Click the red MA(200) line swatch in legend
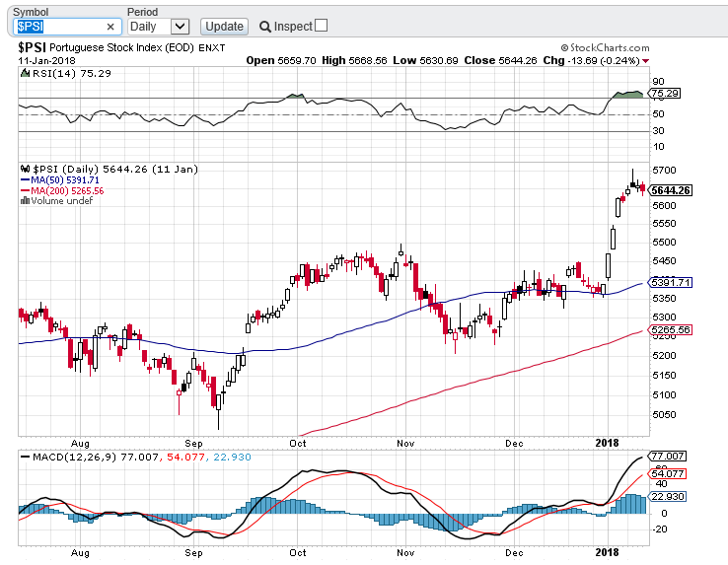Screen dimensions: 728x565 pos(25,191)
